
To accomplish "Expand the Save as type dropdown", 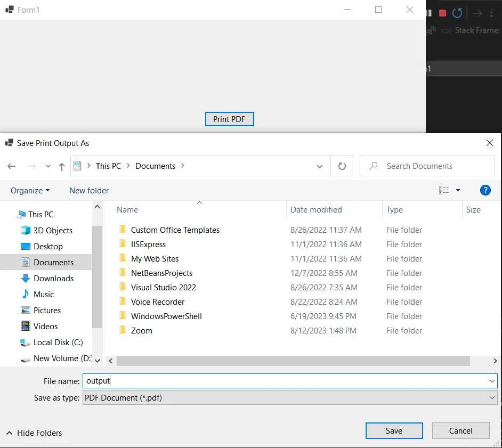I will point(492,397).
